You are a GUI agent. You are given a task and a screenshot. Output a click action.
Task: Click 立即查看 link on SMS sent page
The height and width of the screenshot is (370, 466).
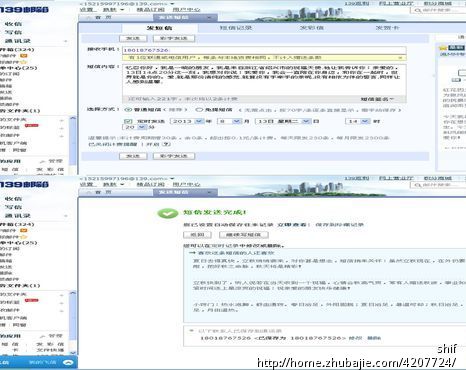click(x=292, y=225)
